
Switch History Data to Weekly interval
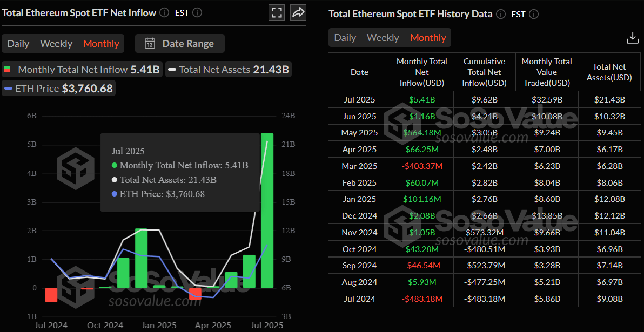[x=383, y=38]
